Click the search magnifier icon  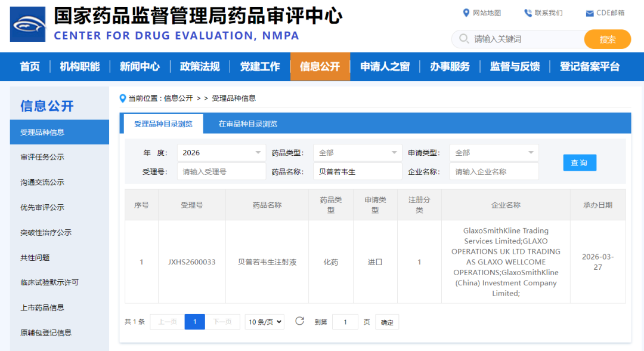point(463,39)
